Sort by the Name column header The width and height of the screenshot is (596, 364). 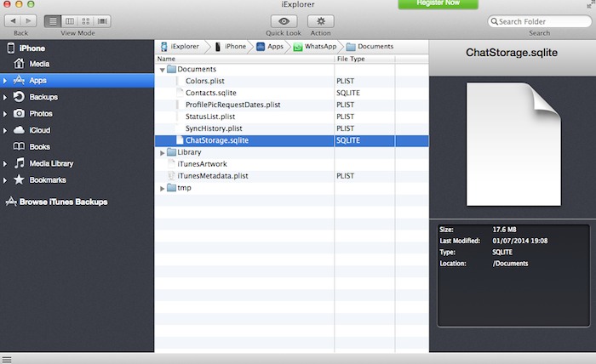pyautogui.click(x=245, y=59)
